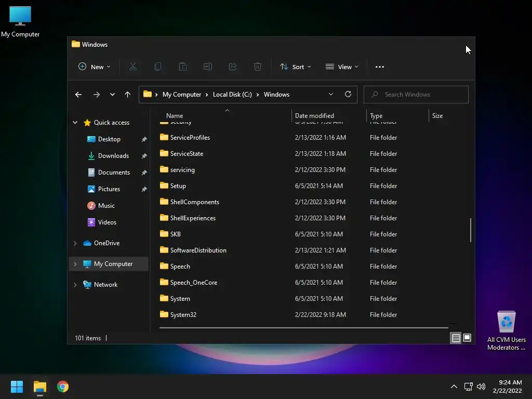Refresh the Windows folder view
Image resolution: width=532 pixels, height=399 pixels.
click(x=348, y=95)
